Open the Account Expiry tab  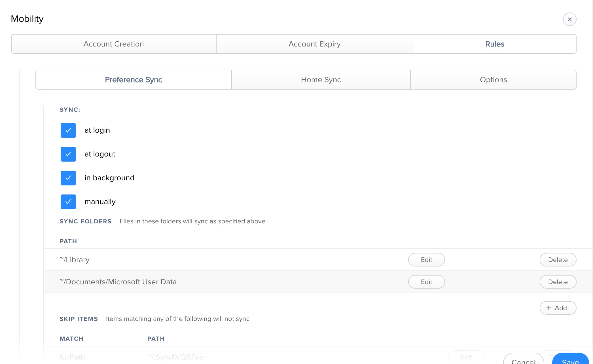314,44
